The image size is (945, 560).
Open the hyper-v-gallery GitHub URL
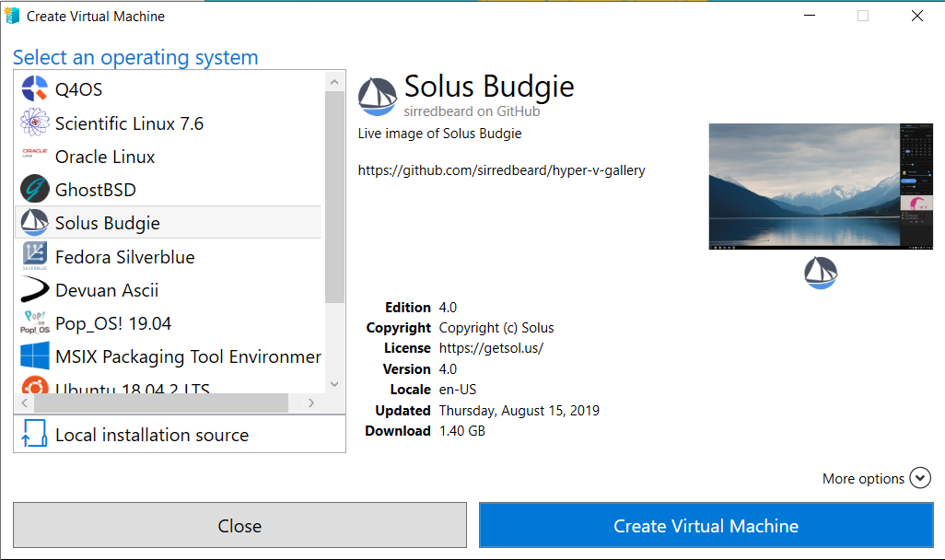[x=501, y=170]
